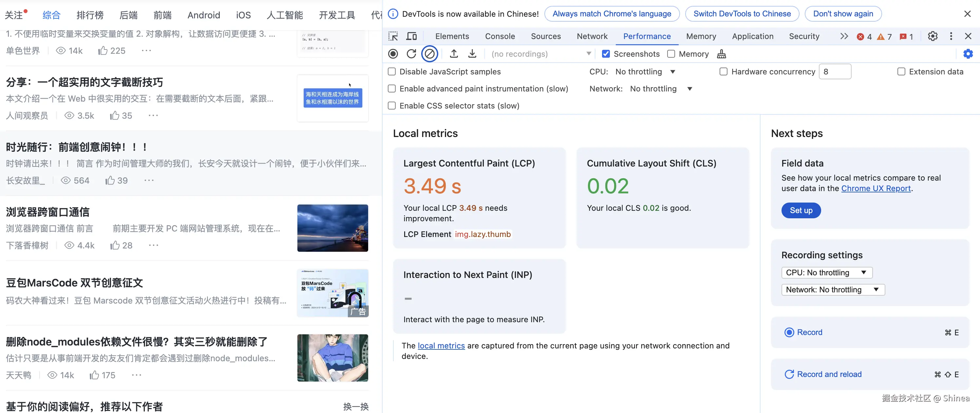This screenshot has width=980, height=413.
Task: Click the load profile upload icon
Action: point(453,54)
